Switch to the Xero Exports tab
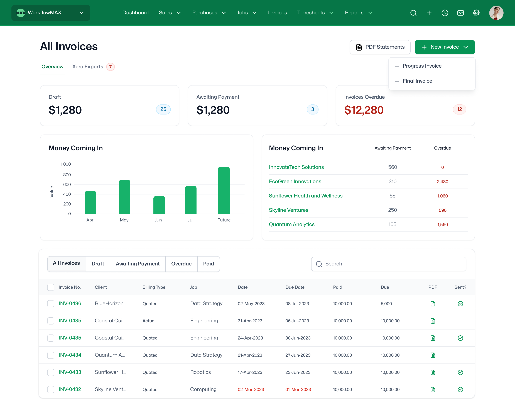The height and width of the screenshot is (420, 515). point(93,67)
